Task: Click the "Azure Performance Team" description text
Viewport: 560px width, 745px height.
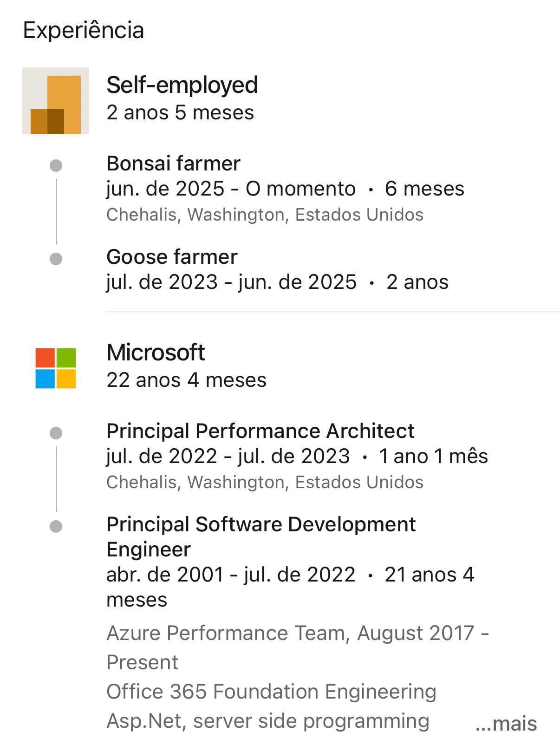Action: [x=297, y=634]
